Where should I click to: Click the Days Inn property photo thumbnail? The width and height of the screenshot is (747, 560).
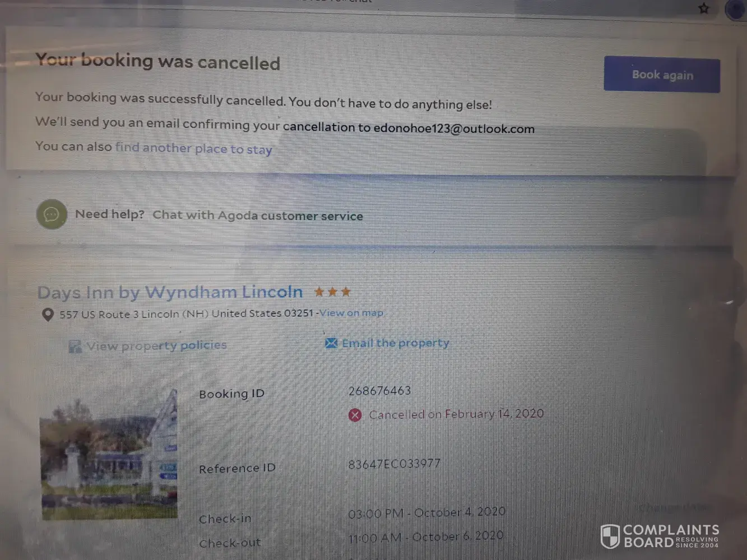pos(109,454)
